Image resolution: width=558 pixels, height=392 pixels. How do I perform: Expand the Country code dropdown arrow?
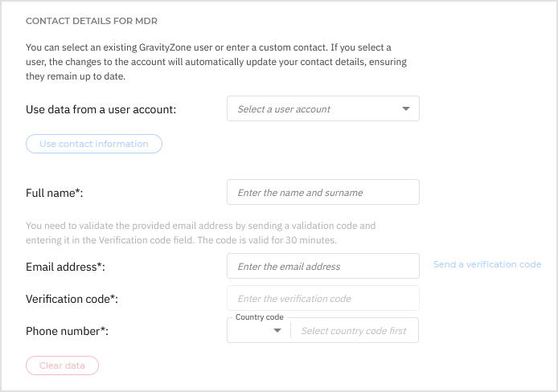pyautogui.click(x=277, y=331)
